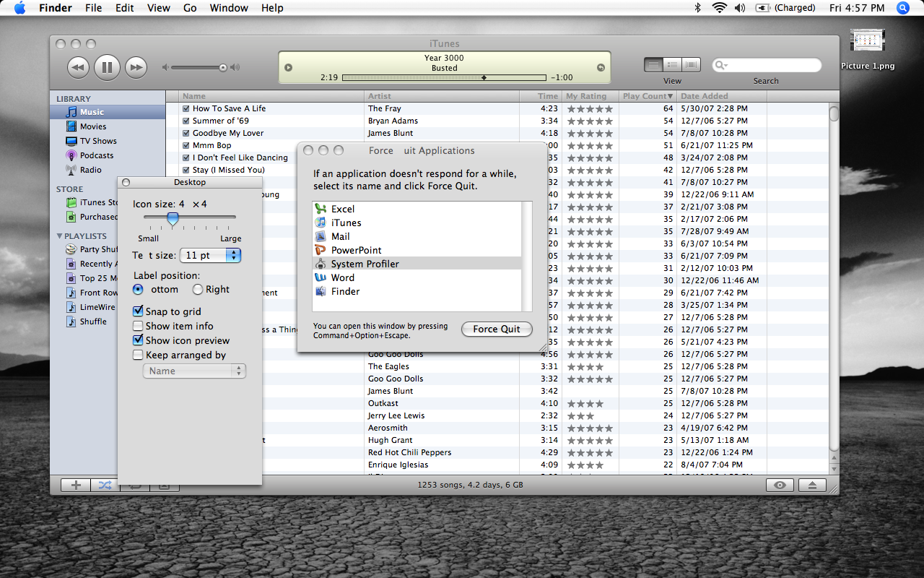The image size is (924, 578).
Task: Switch iTunes to album grouped view
Action: point(673,65)
